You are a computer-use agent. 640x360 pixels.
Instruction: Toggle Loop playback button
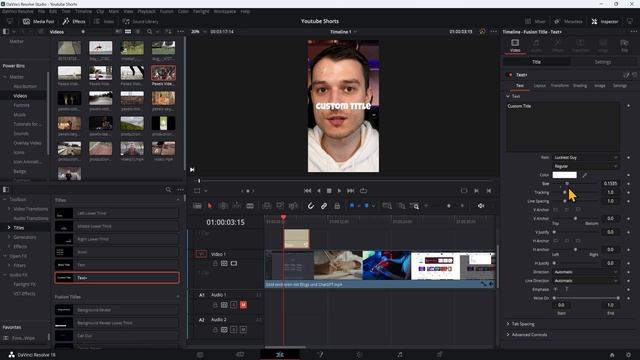coord(363,191)
